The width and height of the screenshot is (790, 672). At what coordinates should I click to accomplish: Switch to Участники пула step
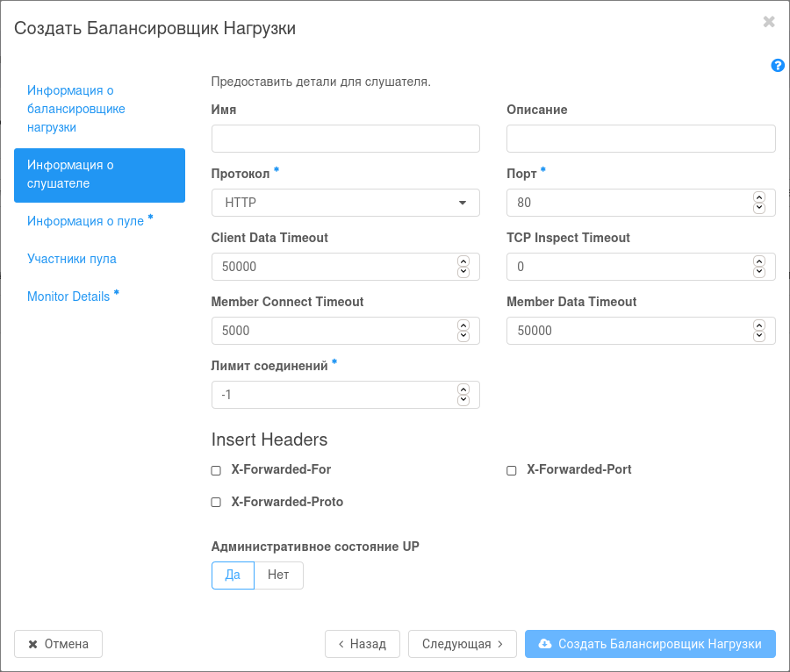[72, 259]
